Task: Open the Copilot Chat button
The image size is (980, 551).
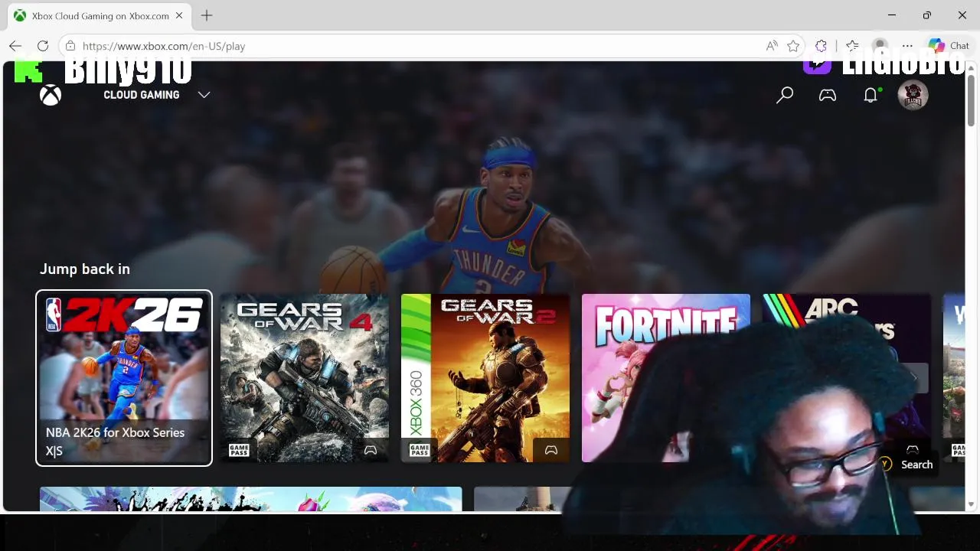Action: click(x=949, y=46)
